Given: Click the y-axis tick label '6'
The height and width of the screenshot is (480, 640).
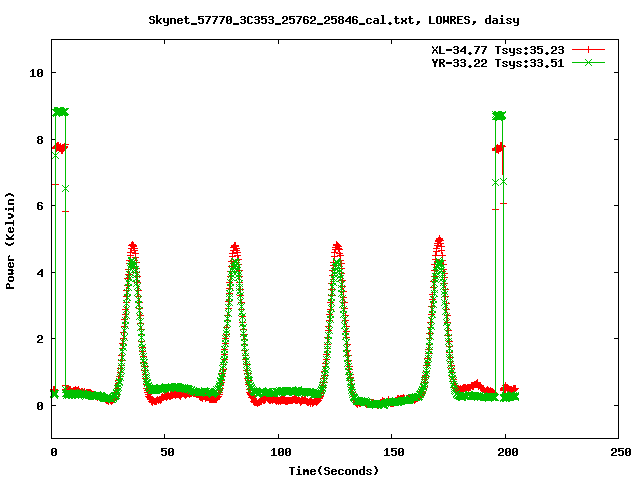Looking at the screenshot, I should click(x=40, y=206).
